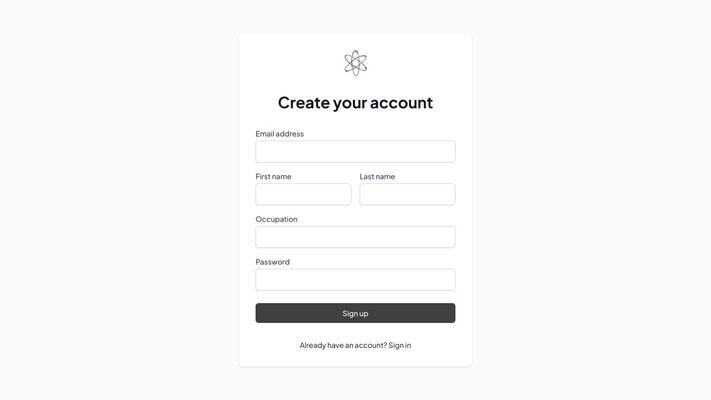The image size is (711, 400).
Task: Click the atom logo icon
Action: coord(356,63)
